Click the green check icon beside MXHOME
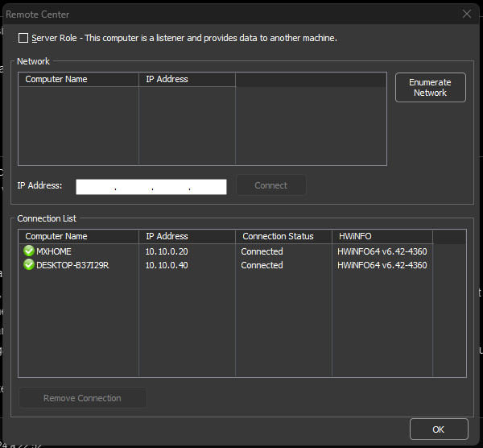 click(x=29, y=251)
